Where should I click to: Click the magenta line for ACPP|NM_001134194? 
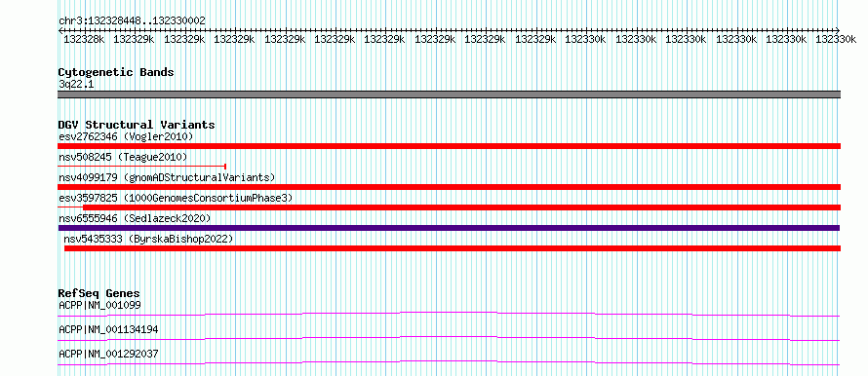click(x=449, y=338)
